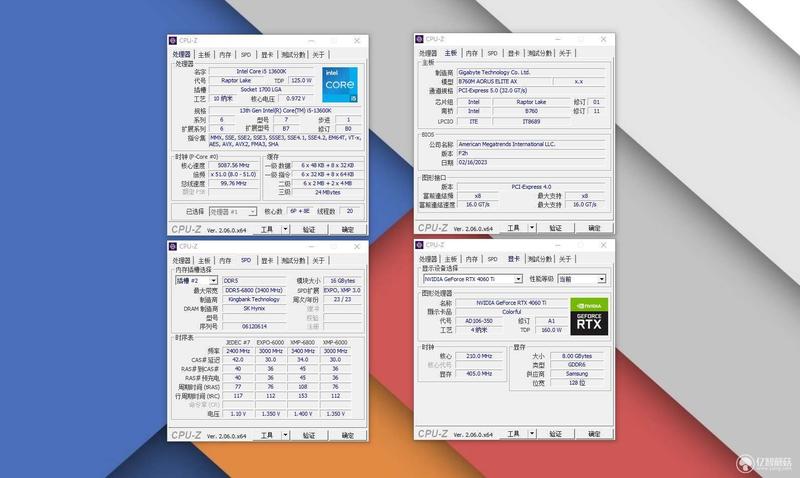Click the American Megatrends International LLC. BIOS field
Viewport: 800px width, 478px height.
pyautogui.click(x=530, y=144)
